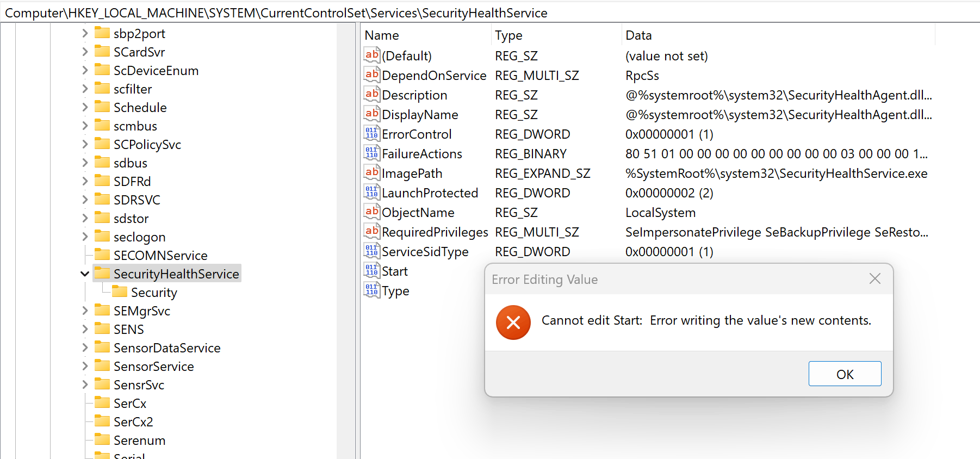Click the Description string value icon
Viewport: 980px width, 459px height.
pos(372,94)
